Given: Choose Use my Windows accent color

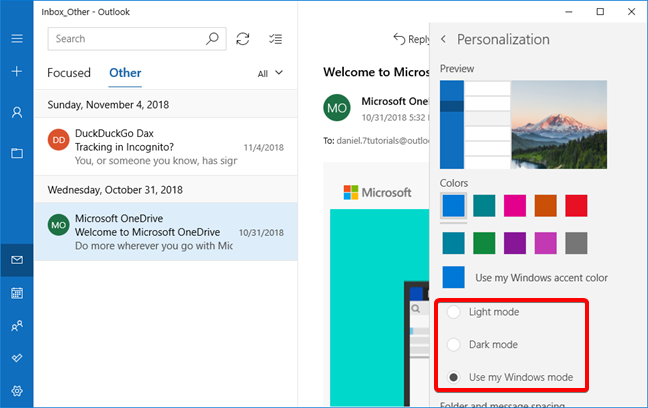Looking at the screenshot, I should click(525, 277).
